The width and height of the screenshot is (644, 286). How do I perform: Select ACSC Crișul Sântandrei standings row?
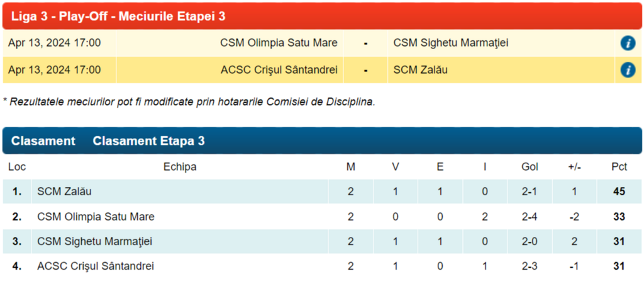click(96, 266)
